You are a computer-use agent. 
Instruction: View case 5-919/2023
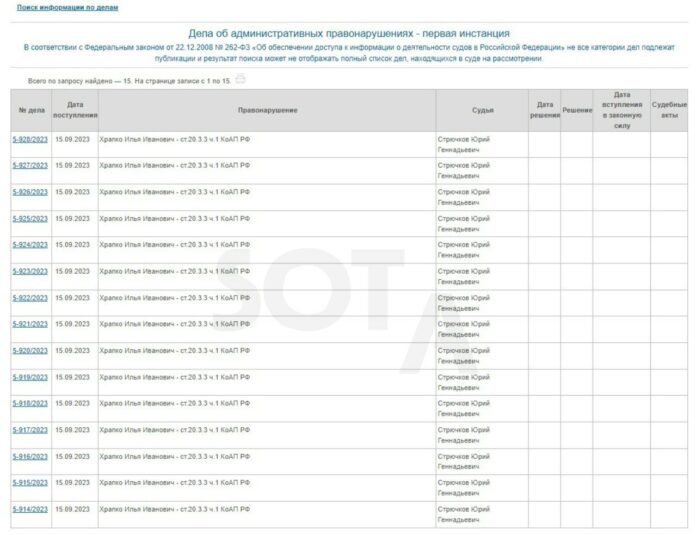30,377
